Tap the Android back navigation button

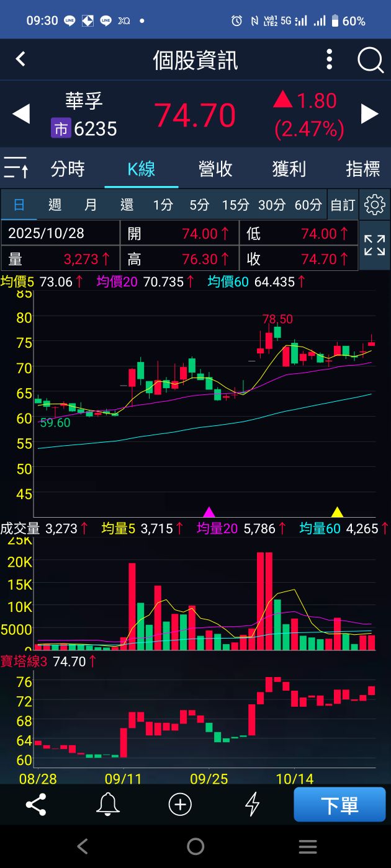pos(83,846)
